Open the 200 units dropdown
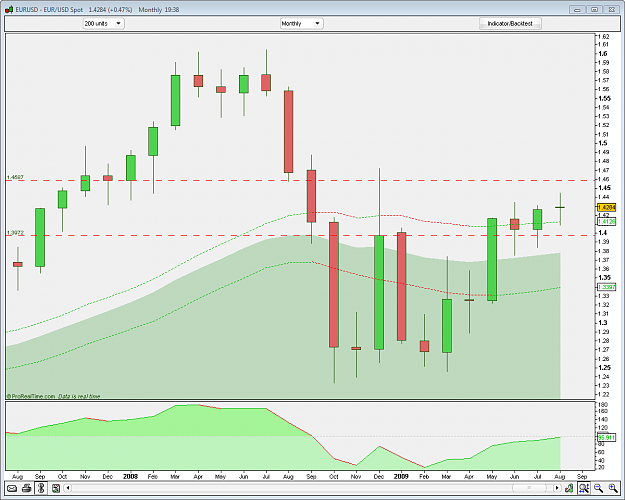The height and width of the screenshot is (500, 625). pyautogui.click(x=103, y=24)
